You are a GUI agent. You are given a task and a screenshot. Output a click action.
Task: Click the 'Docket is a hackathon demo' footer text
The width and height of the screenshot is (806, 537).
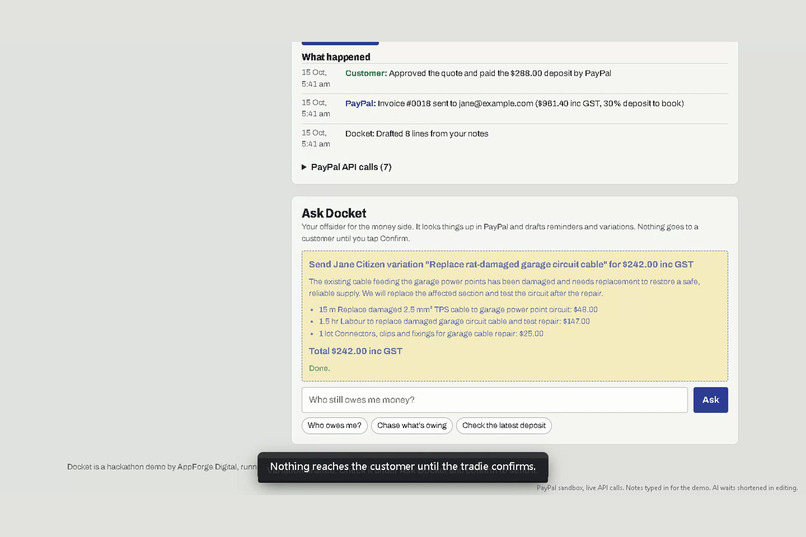pos(162,467)
